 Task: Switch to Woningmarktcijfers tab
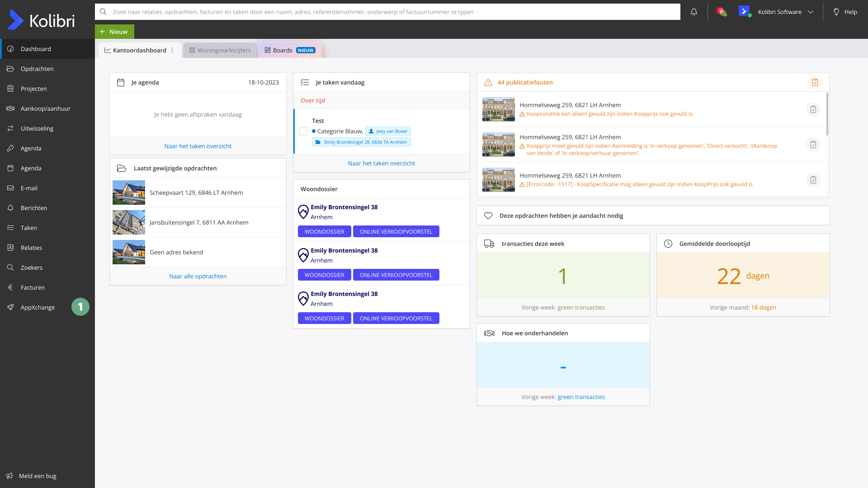(x=220, y=50)
